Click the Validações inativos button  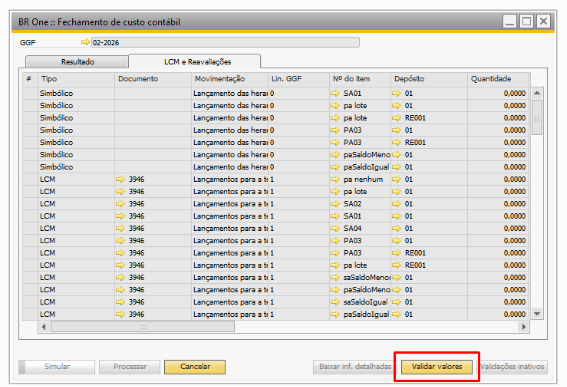(512, 367)
